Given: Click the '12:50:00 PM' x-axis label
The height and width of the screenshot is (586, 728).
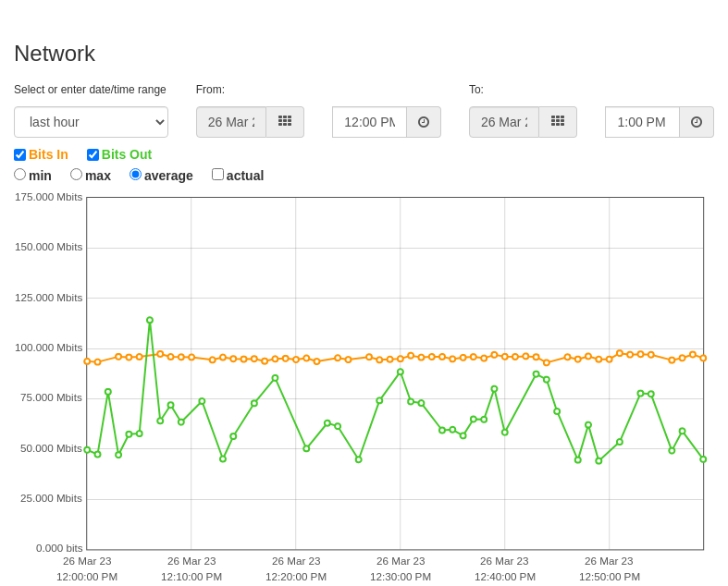Looking at the screenshot, I should pyautogui.click(x=610, y=577).
